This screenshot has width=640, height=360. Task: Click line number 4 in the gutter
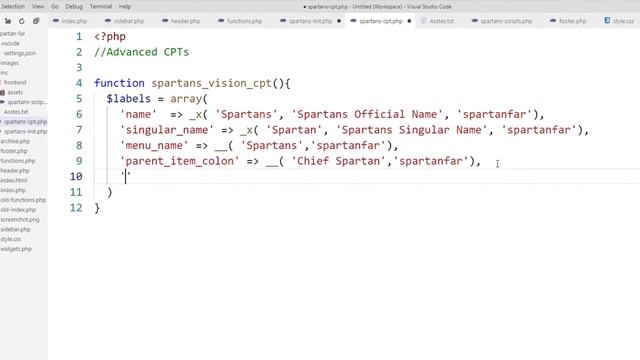point(79,83)
